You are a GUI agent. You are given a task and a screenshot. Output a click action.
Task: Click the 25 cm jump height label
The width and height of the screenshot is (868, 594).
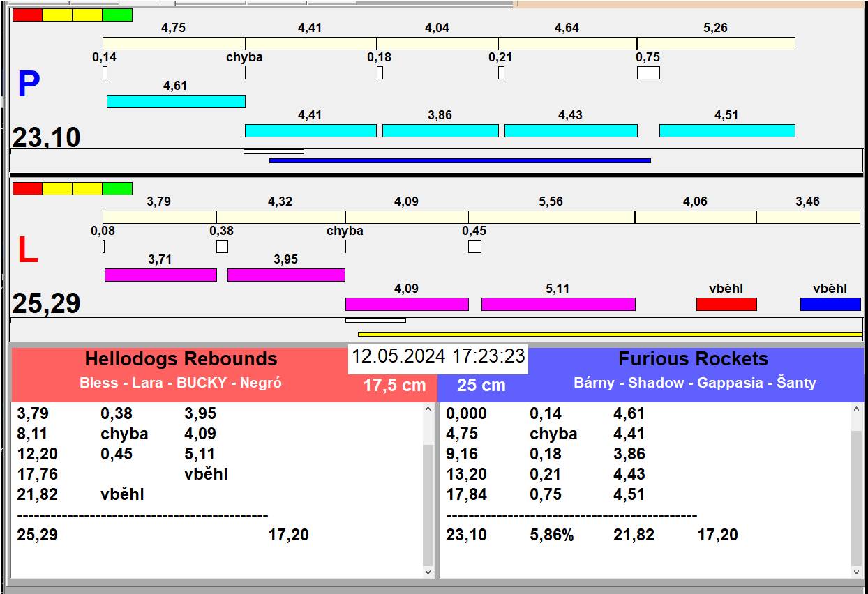tap(481, 386)
